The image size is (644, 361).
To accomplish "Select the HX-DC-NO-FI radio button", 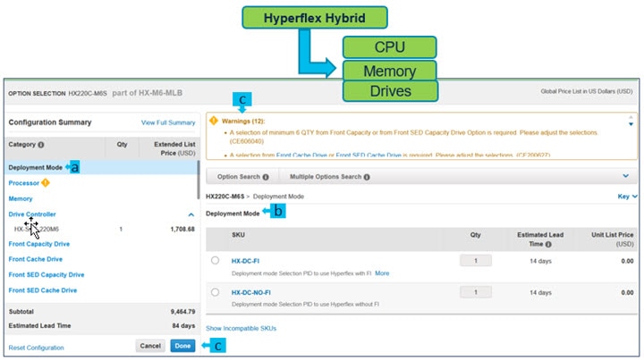I will pyautogui.click(x=216, y=292).
